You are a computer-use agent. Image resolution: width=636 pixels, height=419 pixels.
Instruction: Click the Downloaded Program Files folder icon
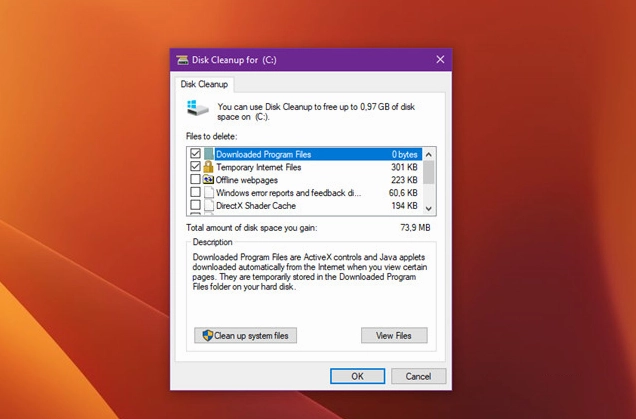click(x=208, y=154)
